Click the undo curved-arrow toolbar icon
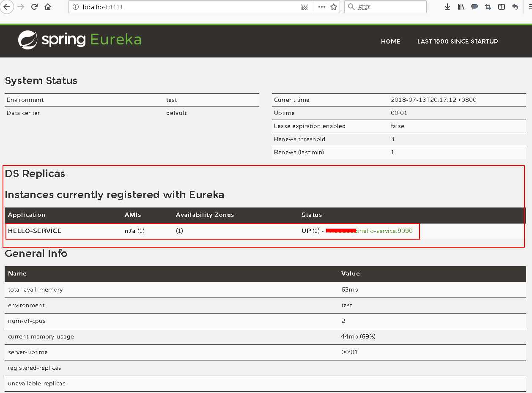The height and width of the screenshot is (393, 532). [x=515, y=7]
